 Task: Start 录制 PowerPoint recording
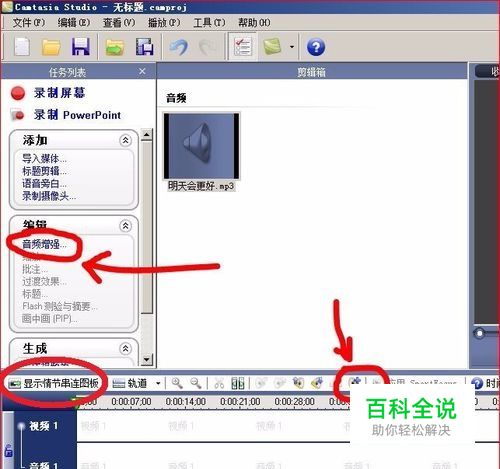(77, 115)
